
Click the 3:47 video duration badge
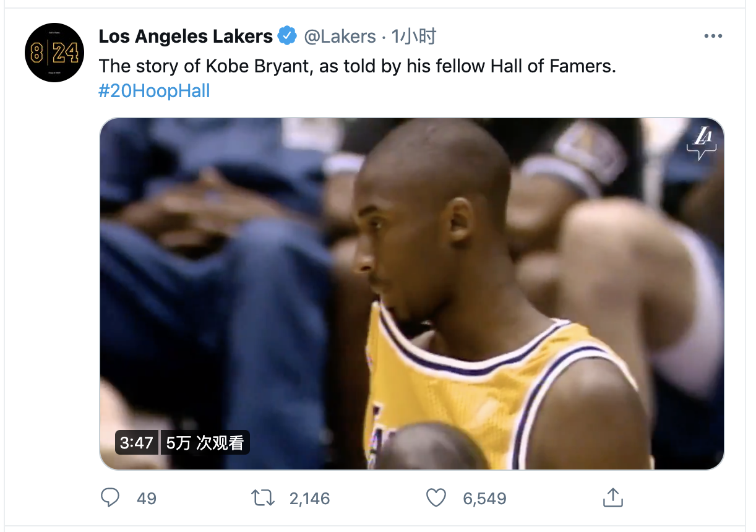coord(137,443)
